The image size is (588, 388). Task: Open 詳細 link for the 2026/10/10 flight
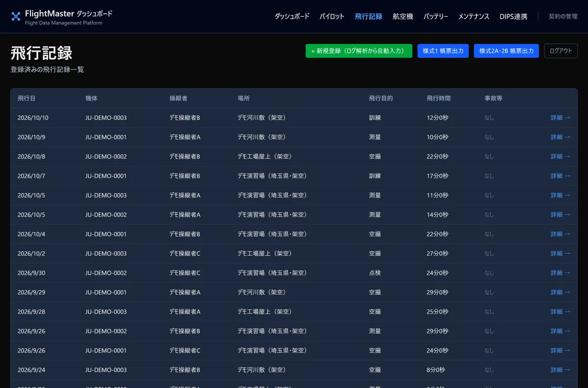(561, 118)
